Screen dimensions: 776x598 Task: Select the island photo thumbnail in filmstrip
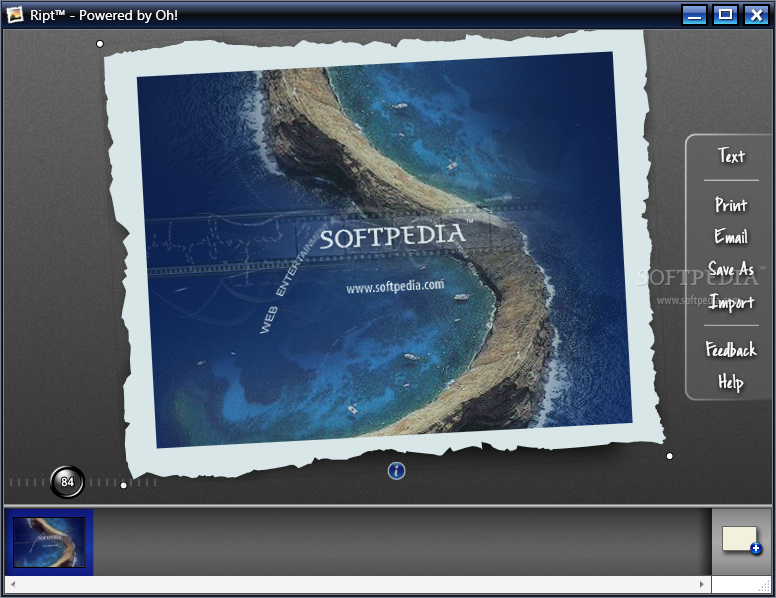49,542
